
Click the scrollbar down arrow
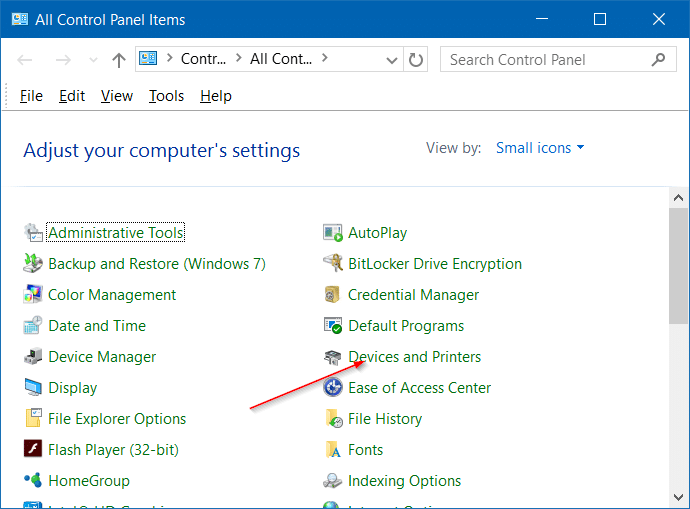[678, 498]
